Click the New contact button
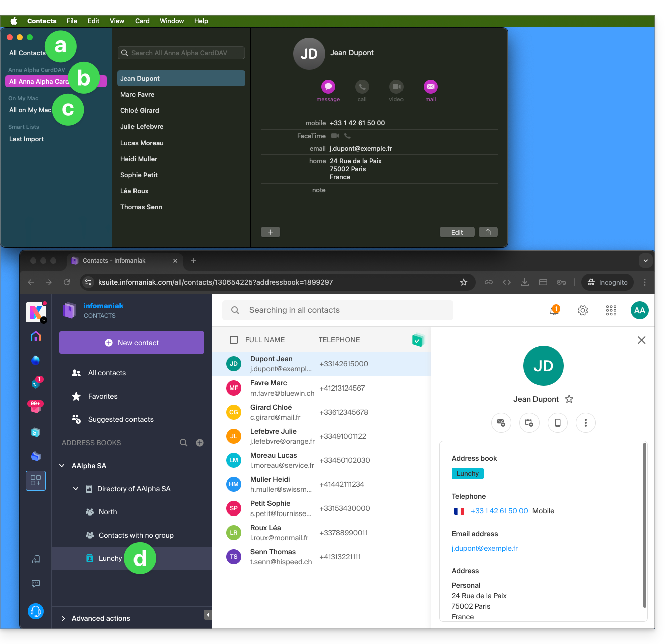The height and width of the screenshot is (644, 670). tap(131, 343)
